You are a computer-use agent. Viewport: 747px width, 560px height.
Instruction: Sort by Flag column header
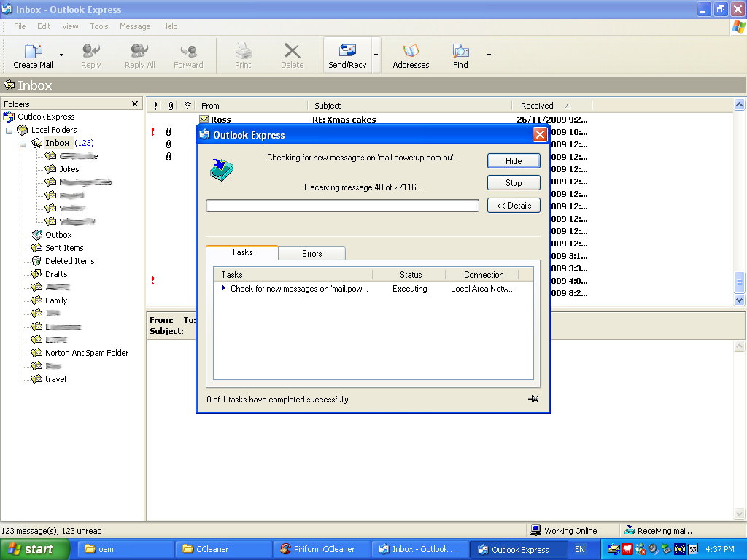point(187,106)
